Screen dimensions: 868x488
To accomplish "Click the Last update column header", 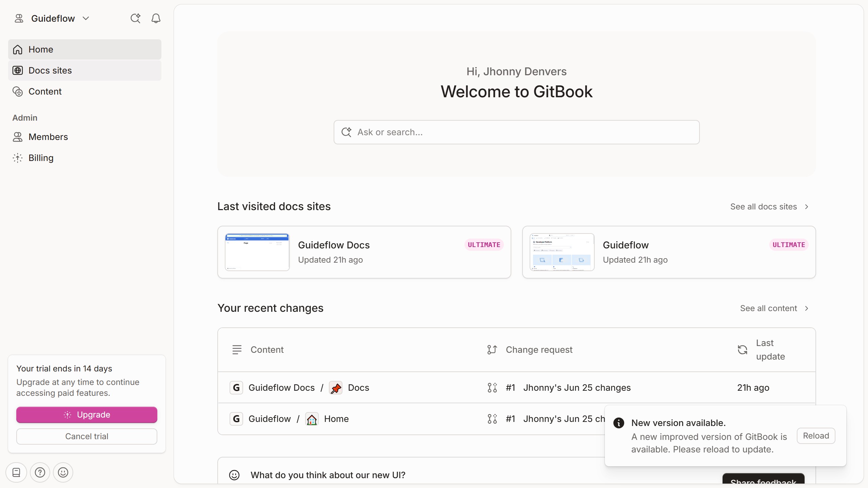I will pyautogui.click(x=770, y=350).
